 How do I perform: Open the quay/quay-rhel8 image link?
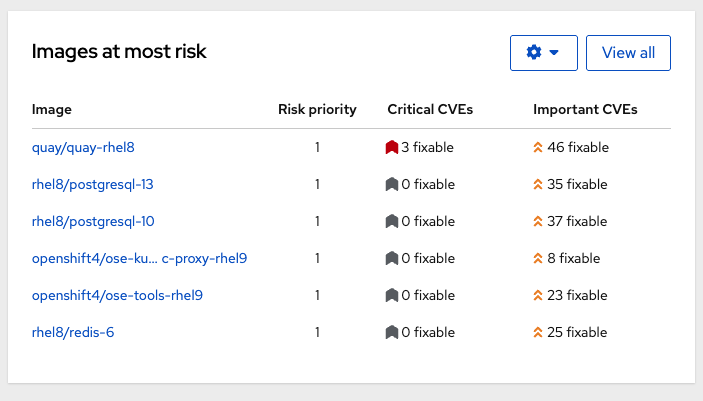[83, 147]
